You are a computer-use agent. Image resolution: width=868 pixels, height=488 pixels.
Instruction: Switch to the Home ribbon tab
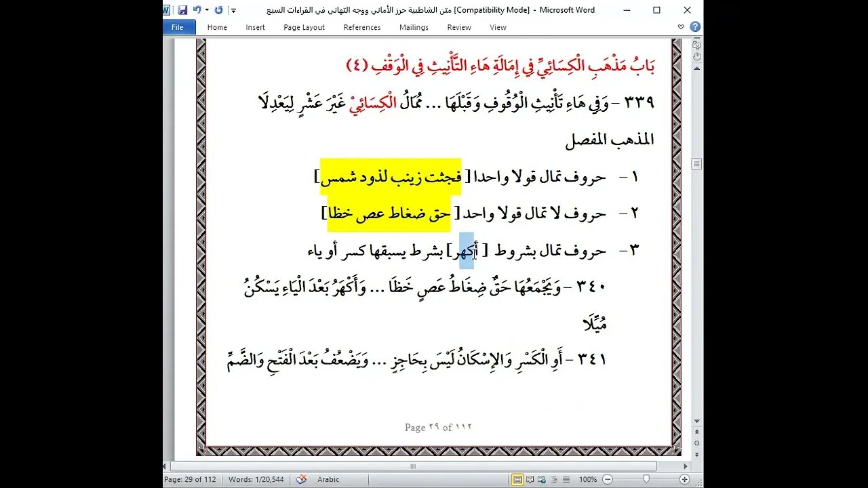click(x=217, y=27)
